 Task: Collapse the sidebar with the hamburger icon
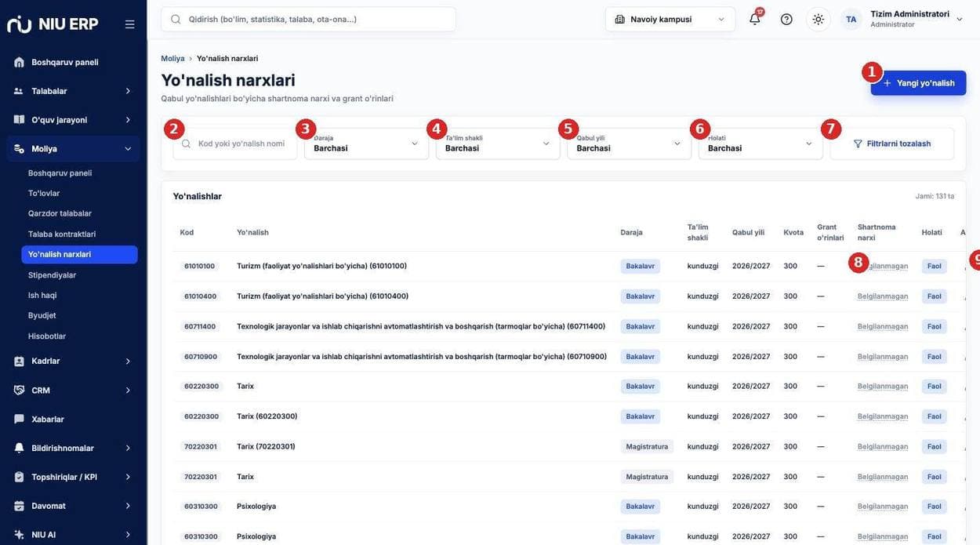[129, 24]
